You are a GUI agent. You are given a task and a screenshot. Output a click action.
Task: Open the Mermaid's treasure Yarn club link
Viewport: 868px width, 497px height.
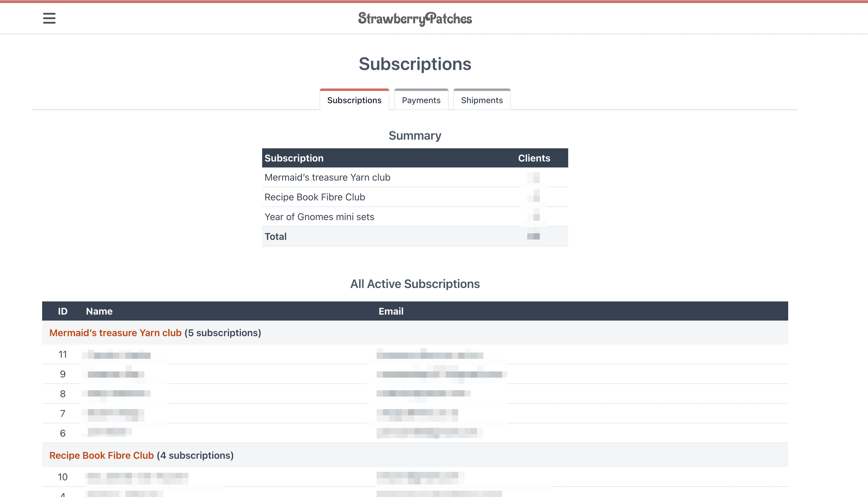115,333
